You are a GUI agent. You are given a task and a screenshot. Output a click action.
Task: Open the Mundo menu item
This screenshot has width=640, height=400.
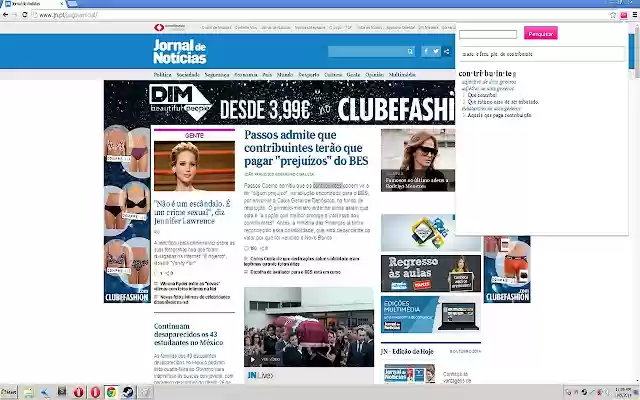pos(285,75)
